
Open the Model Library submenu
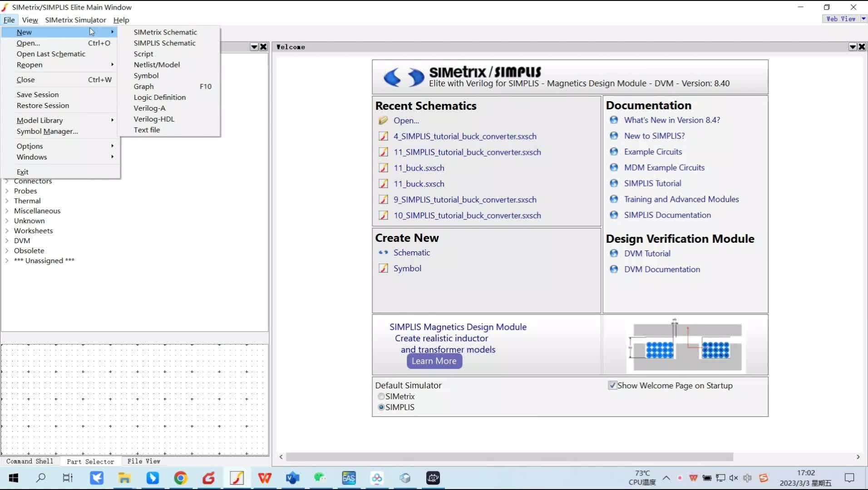[x=60, y=120]
